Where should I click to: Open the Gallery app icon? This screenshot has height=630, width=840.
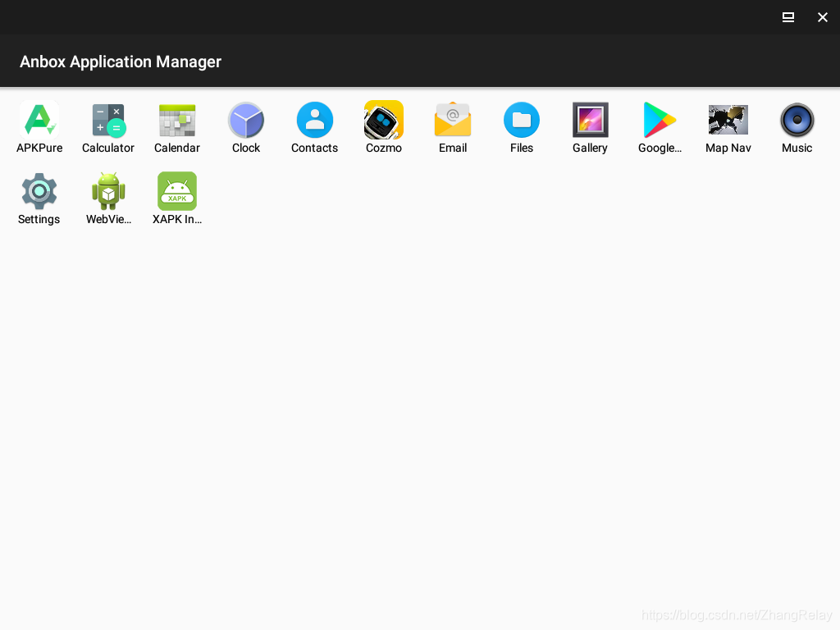591,120
